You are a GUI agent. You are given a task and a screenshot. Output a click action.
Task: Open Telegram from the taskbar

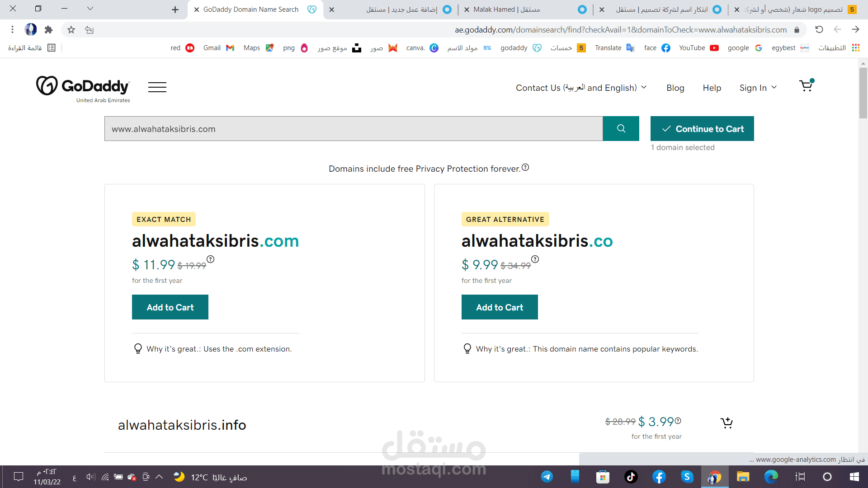click(x=547, y=477)
